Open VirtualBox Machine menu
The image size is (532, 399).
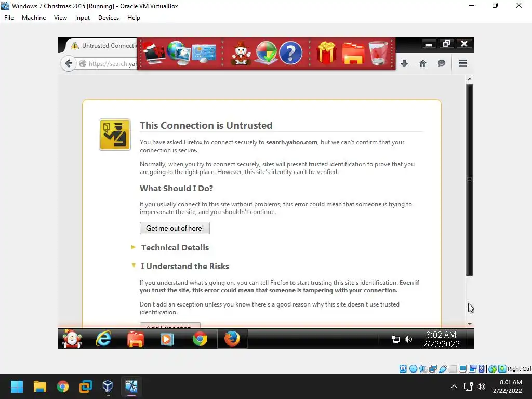point(34,18)
